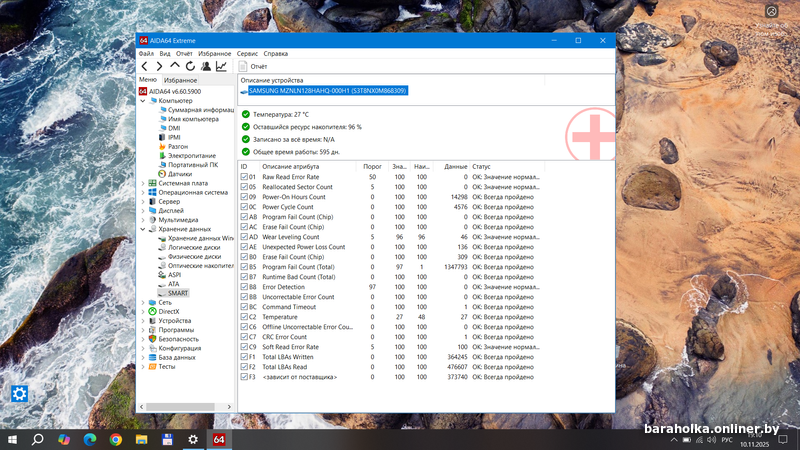Collapse the Компьютер tree node
The width and height of the screenshot is (800, 450).
[x=142, y=101]
